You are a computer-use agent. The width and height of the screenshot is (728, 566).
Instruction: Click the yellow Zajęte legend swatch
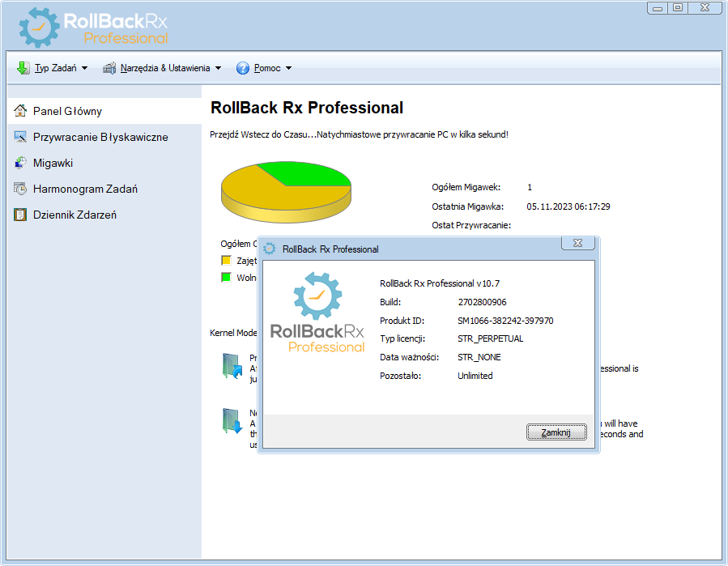point(226,261)
